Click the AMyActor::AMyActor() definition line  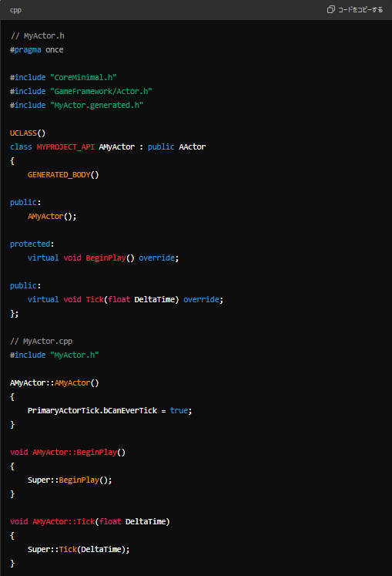(x=55, y=382)
